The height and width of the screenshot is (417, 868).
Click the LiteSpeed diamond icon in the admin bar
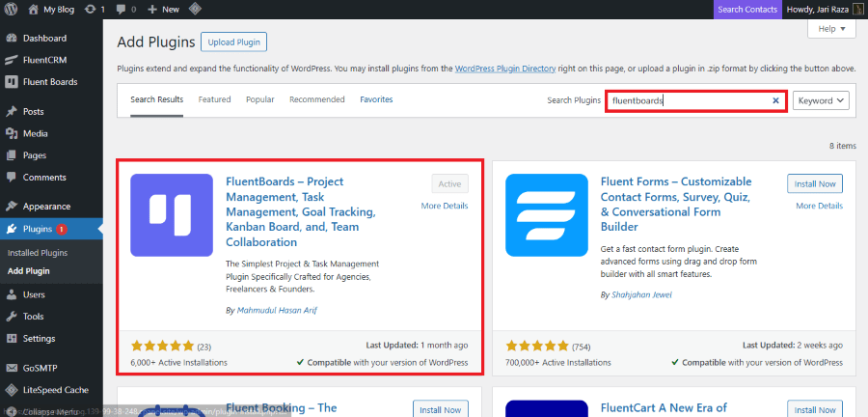pos(195,10)
